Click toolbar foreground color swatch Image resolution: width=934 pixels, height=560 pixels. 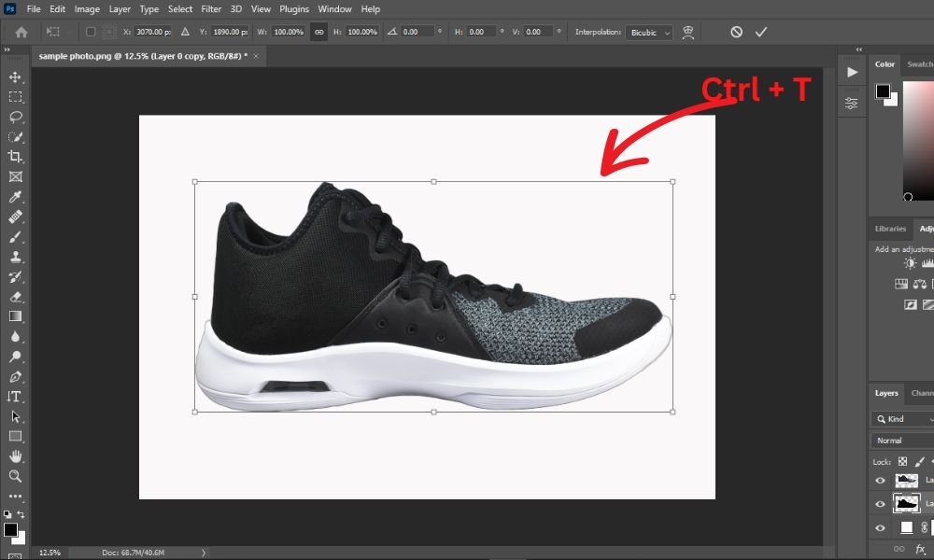pyautogui.click(x=10, y=529)
